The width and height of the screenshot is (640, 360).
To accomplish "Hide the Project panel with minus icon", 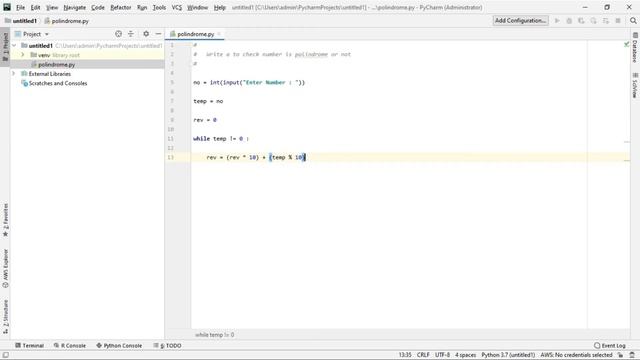I will pyautogui.click(x=158, y=34).
